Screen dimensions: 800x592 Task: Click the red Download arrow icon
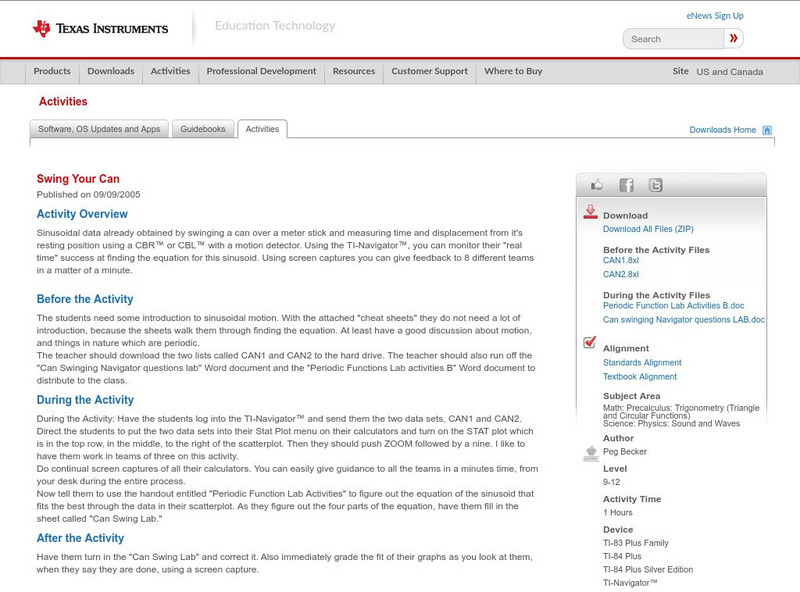point(590,212)
